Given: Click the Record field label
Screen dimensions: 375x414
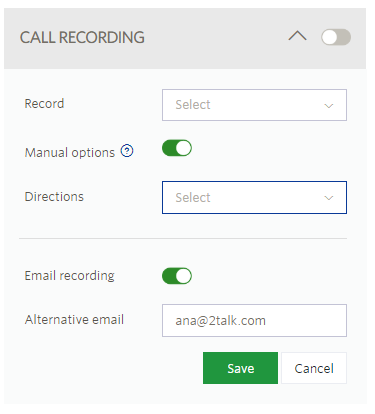Looking at the screenshot, I should 44,104.
